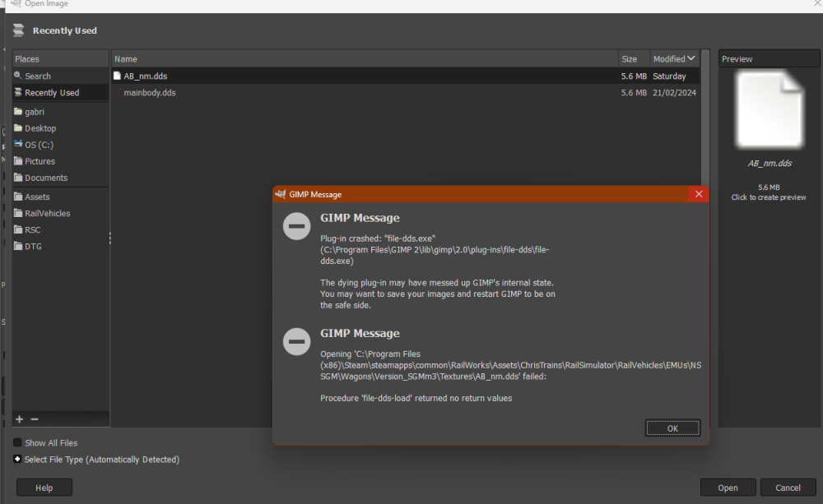Click the Help button

pos(44,488)
